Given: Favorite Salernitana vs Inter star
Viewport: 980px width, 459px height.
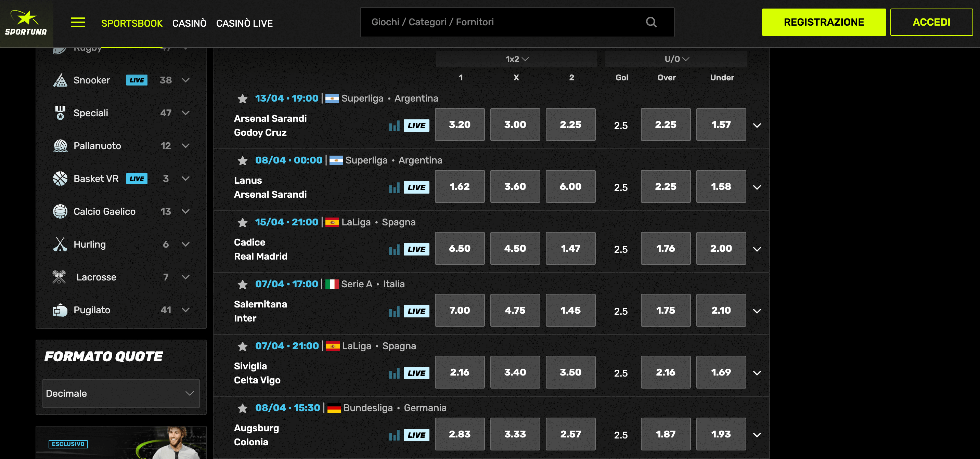Looking at the screenshot, I should coord(242,285).
